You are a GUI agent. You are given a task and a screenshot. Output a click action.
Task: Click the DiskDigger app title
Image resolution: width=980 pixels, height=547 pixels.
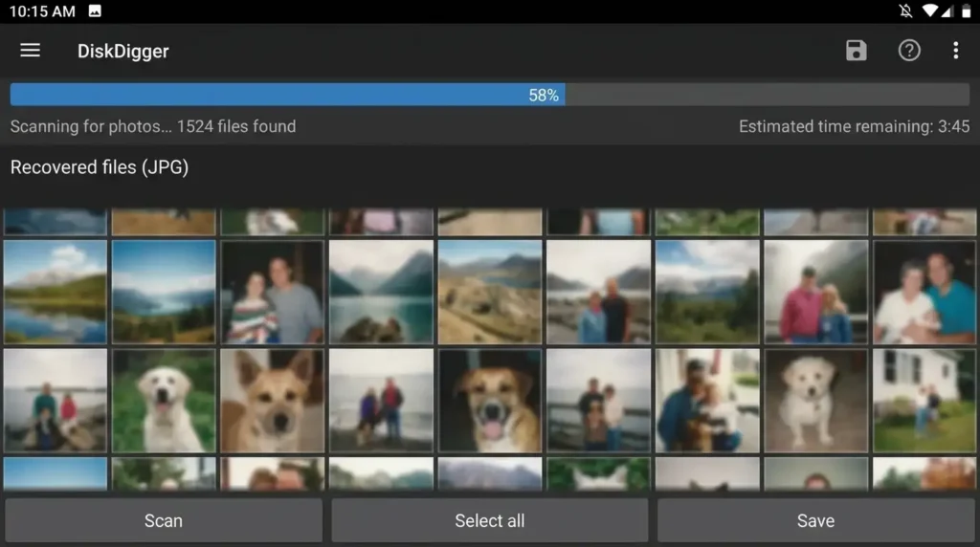click(123, 52)
